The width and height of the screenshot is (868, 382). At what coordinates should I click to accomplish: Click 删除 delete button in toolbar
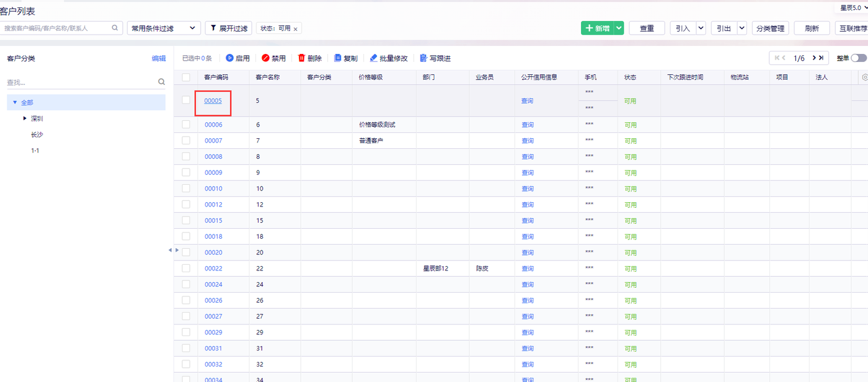[310, 58]
